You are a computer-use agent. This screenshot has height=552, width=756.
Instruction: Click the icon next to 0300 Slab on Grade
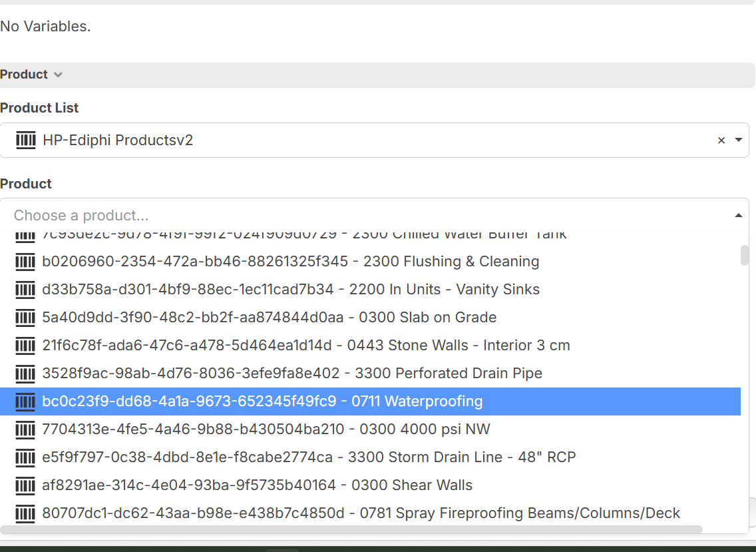(x=25, y=318)
